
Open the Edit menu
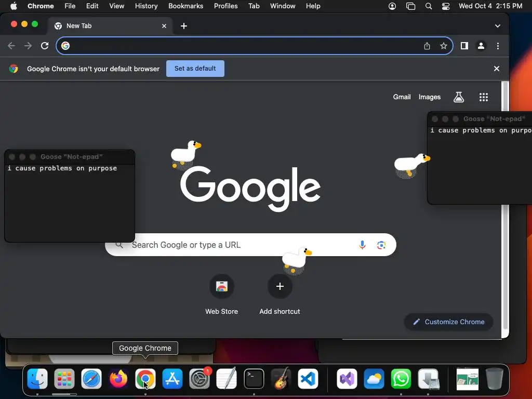[x=92, y=6]
